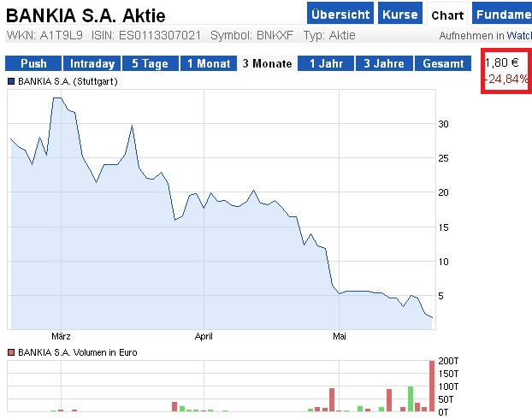532x419 pixels.
Task: Select the Push chart mode
Action: click(x=33, y=64)
